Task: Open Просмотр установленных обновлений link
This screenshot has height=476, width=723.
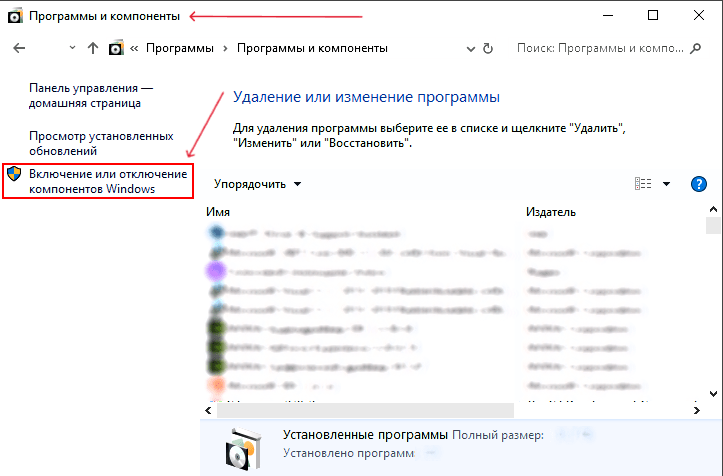Action: pyautogui.click(x=101, y=143)
